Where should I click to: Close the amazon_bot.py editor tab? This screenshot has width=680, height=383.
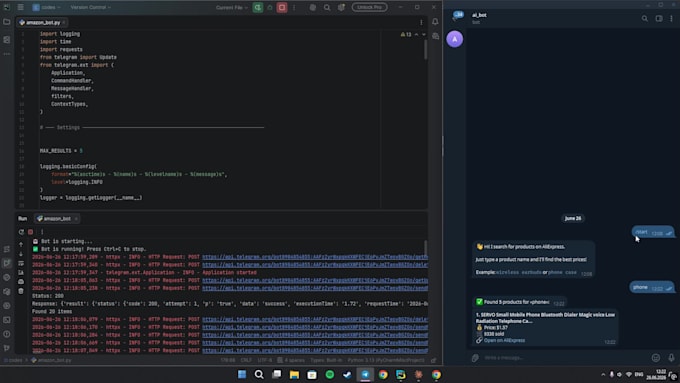(x=64, y=22)
